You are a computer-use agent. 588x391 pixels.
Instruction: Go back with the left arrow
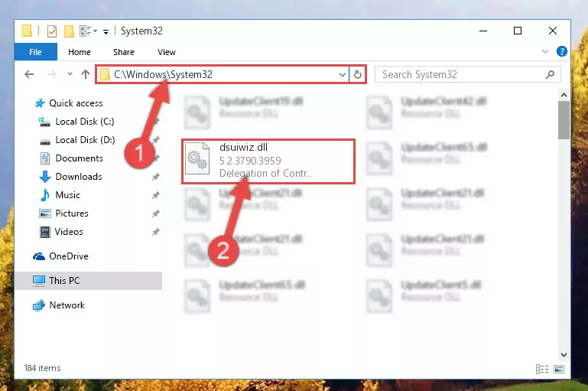tap(29, 74)
